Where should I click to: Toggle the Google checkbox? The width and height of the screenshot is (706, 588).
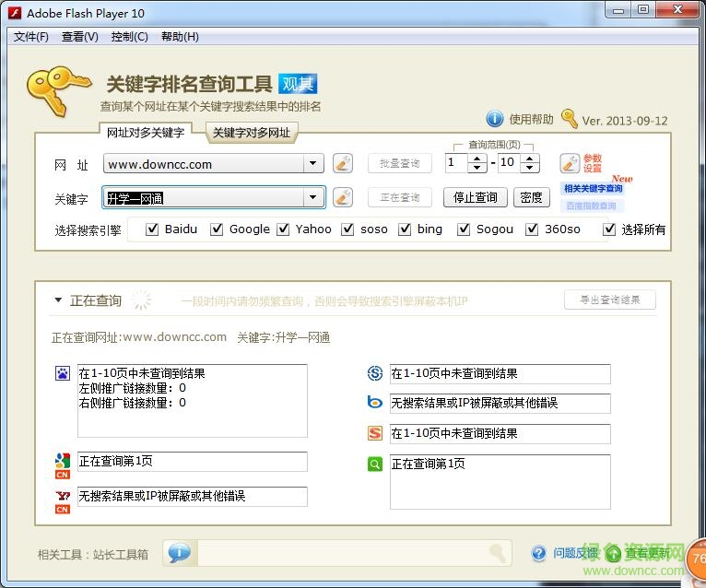(x=217, y=229)
